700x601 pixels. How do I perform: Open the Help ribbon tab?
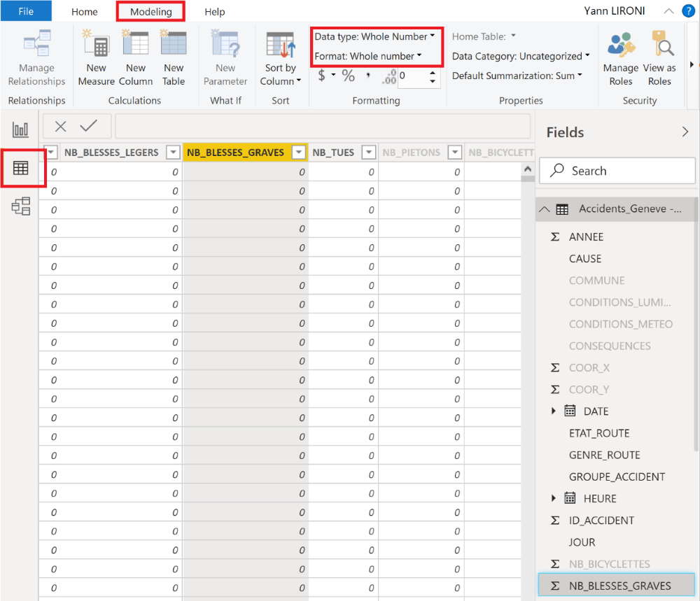(x=214, y=11)
